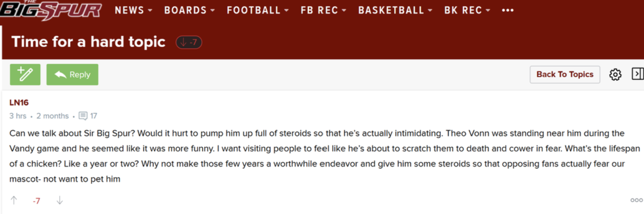This screenshot has width=644, height=214.
Task: Click the 17 comments count icon
Action: [83, 116]
